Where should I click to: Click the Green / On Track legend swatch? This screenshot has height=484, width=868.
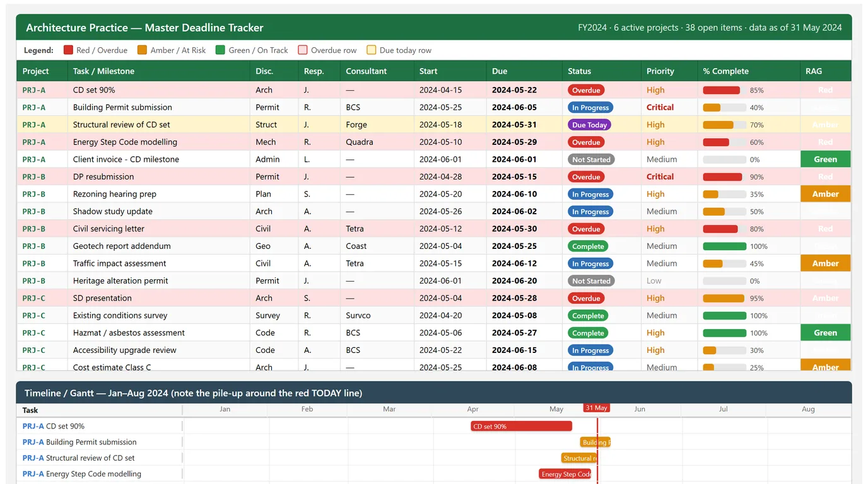[x=220, y=50]
